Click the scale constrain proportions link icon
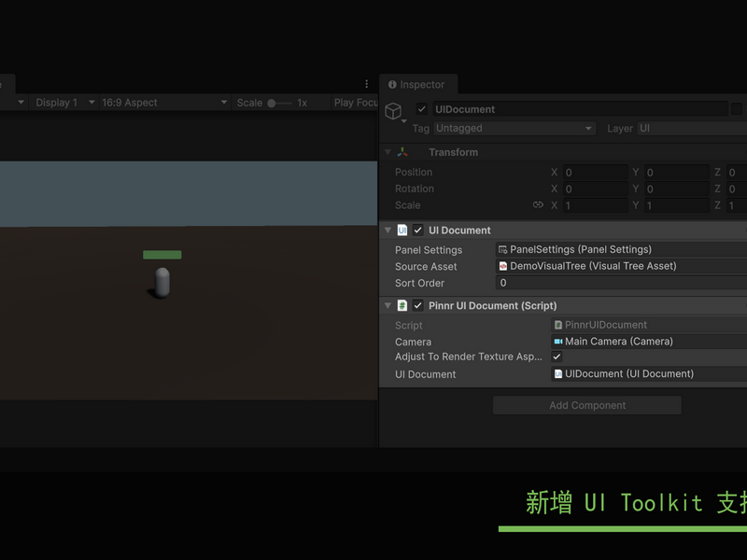Viewport: 747px width, 560px height. (x=538, y=204)
